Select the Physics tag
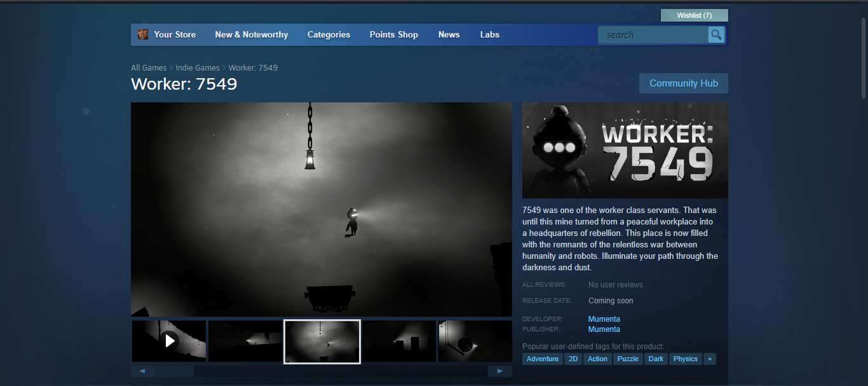 pyautogui.click(x=686, y=359)
